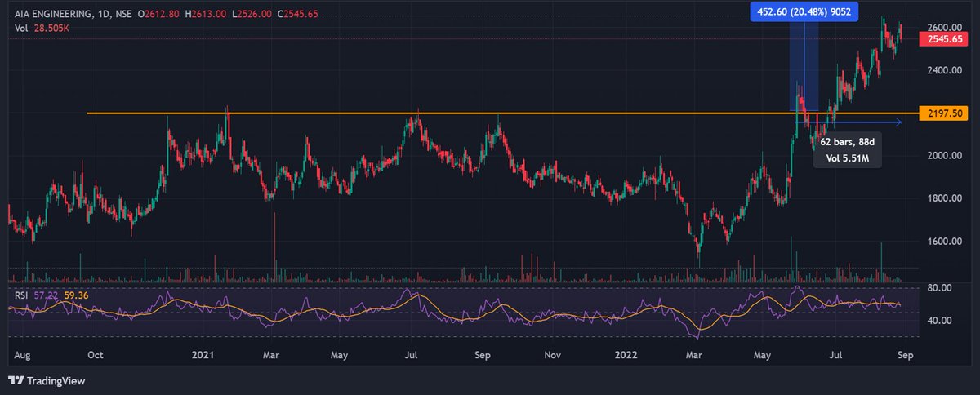980x395 pixels.
Task: Click the Sep label at right of time axis
Action: (x=904, y=356)
